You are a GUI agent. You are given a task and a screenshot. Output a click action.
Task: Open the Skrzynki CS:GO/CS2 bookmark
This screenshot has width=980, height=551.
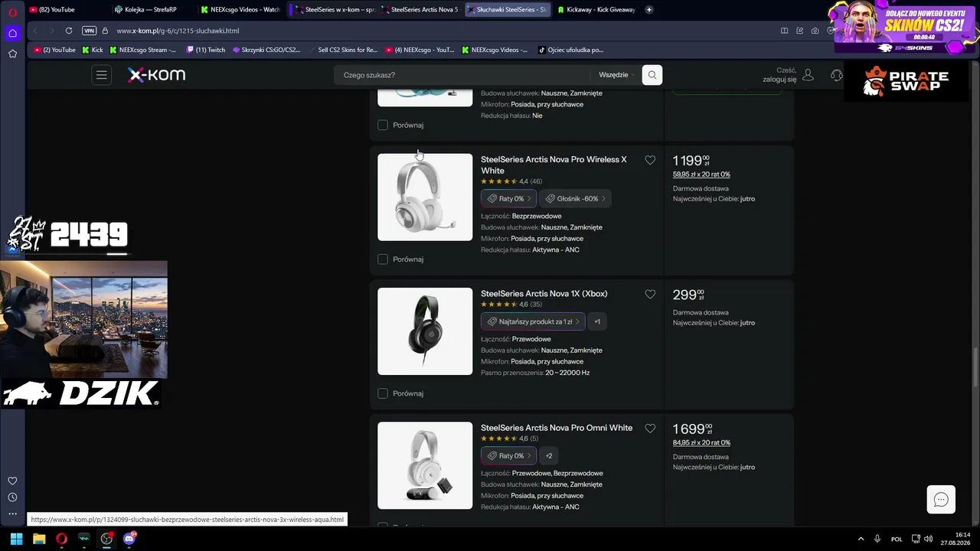point(266,50)
